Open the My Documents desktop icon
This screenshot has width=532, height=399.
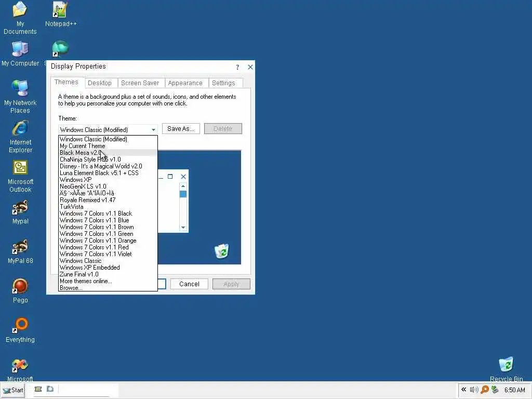20,18
